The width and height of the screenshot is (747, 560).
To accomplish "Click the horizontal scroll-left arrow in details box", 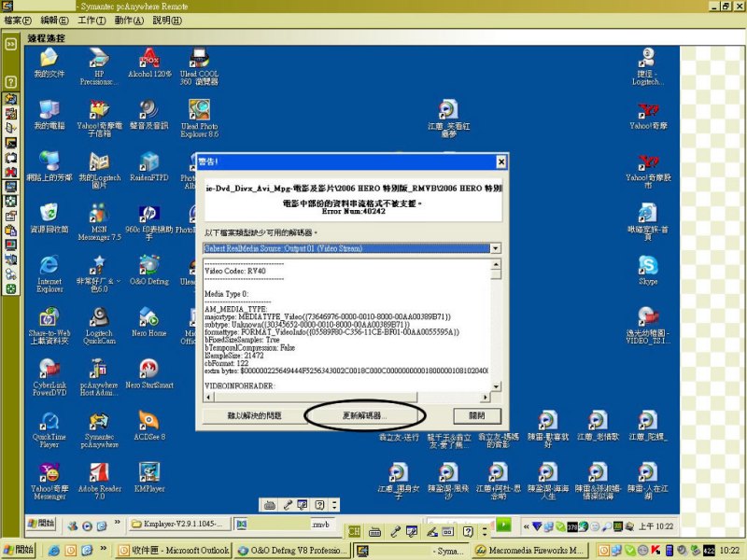I will coord(208,397).
